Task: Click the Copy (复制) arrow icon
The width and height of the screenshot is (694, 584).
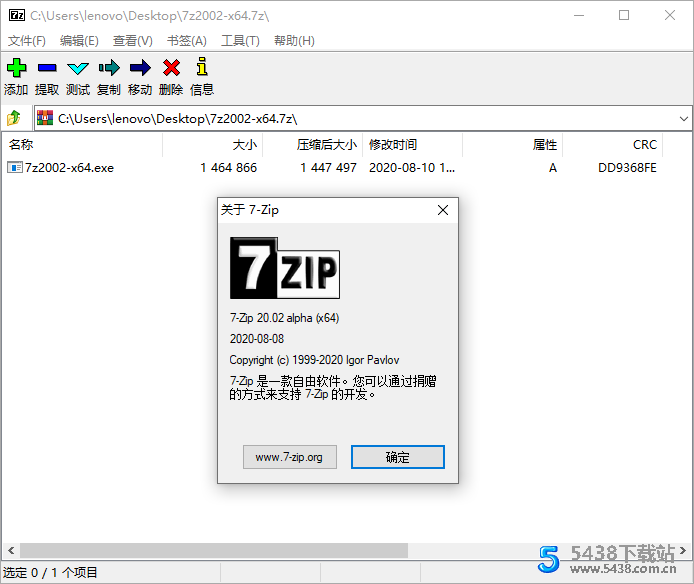Action: pyautogui.click(x=109, y=68)
